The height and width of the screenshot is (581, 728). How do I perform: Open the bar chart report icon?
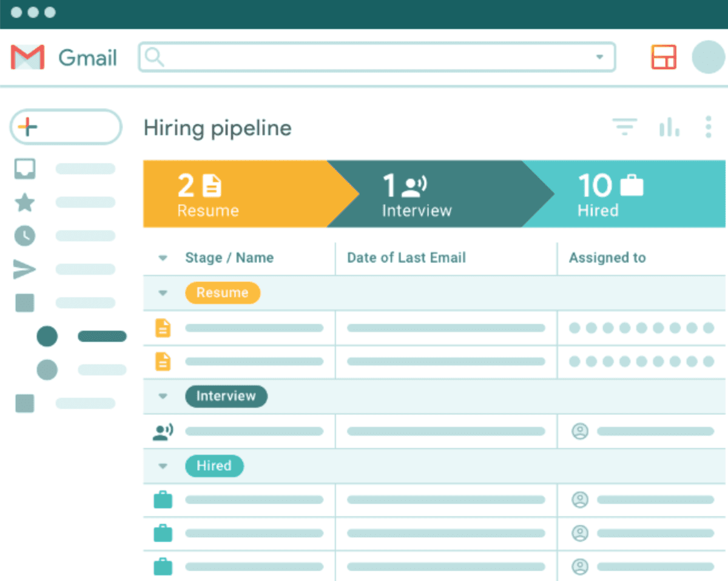[669, 127]
